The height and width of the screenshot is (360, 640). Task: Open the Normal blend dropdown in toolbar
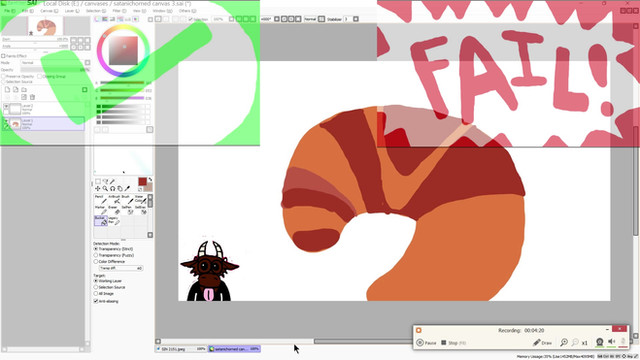[x=314, y=19]
